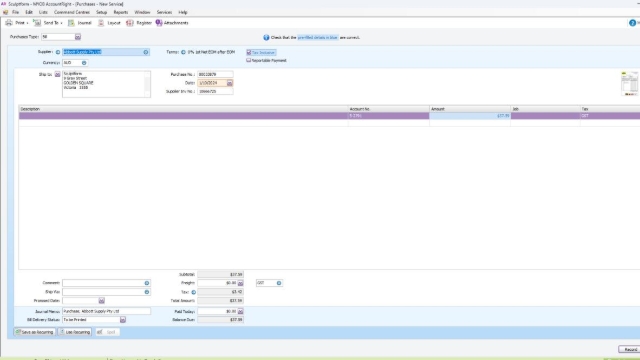Select the Amount cell in the highlighted row
This screenshot has width=640, height=360.
coord(470,116)
